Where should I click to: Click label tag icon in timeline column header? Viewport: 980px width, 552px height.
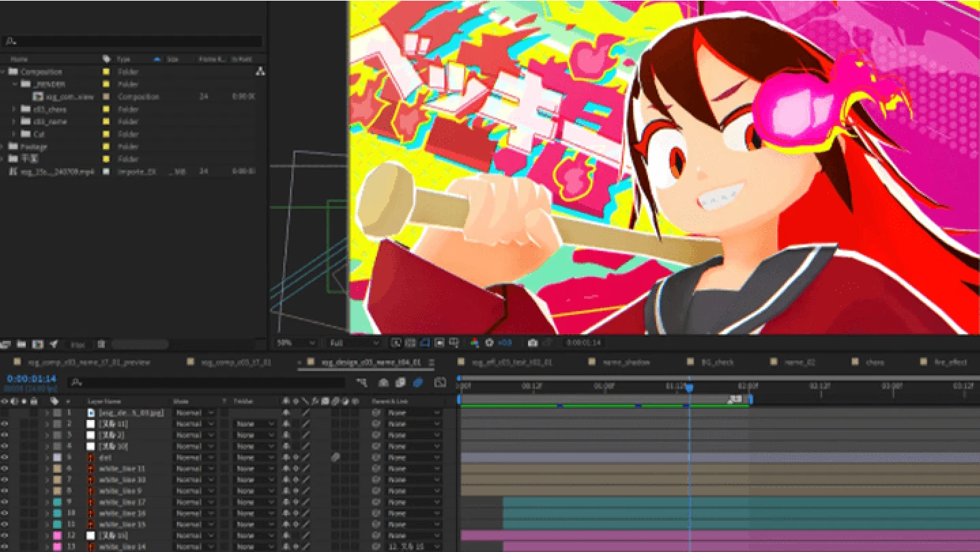54,402
